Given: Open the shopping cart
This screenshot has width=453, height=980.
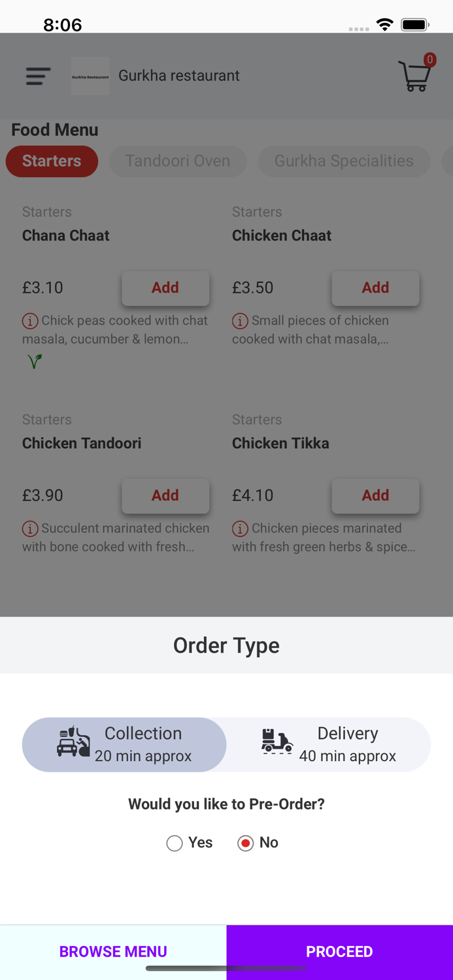Looking at the screenshot, I should [415, 76].
